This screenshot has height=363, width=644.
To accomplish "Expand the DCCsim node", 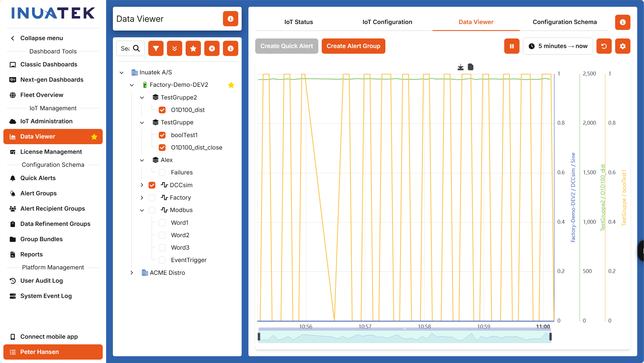I will [x=142, y=185].
